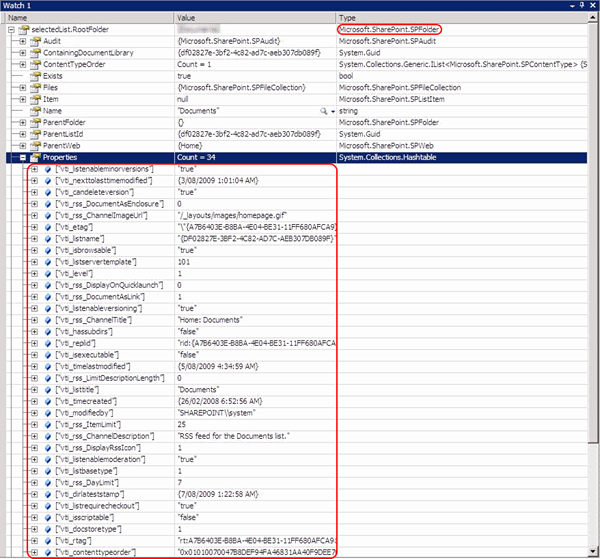Select the vti_timelastmodified row
The width and height of the screenshot is (600, 559).
pos(297,367)
